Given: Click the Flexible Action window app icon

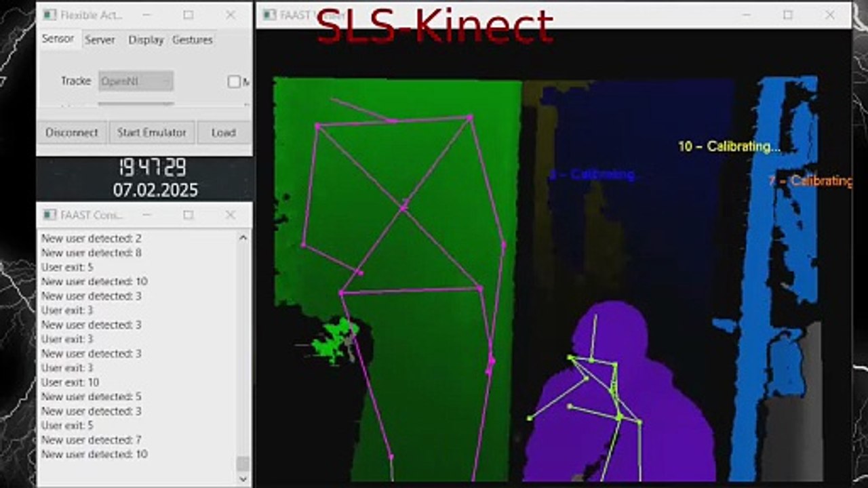Looking at the screenshot, I should tap(49, 15).
